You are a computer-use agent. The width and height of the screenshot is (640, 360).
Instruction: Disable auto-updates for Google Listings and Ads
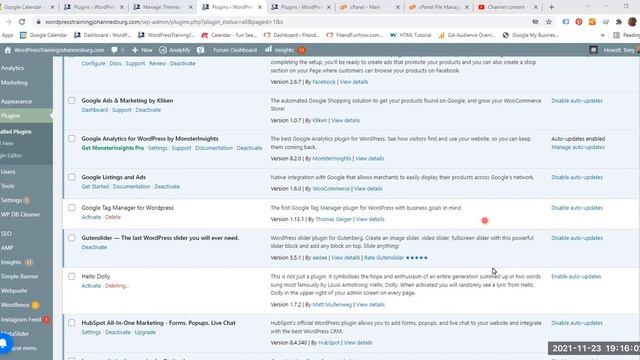click(577, 177)
